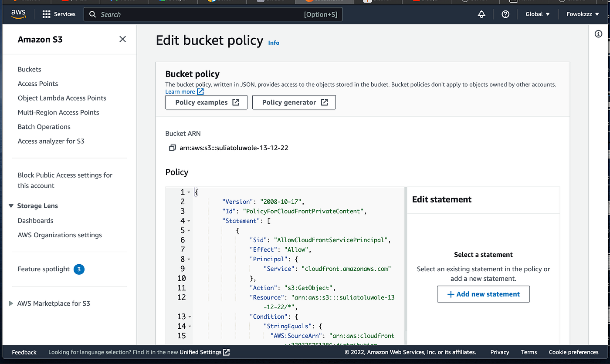610x364 pixels.
Task: Click the Policy examples button
Action: (206, 102)
